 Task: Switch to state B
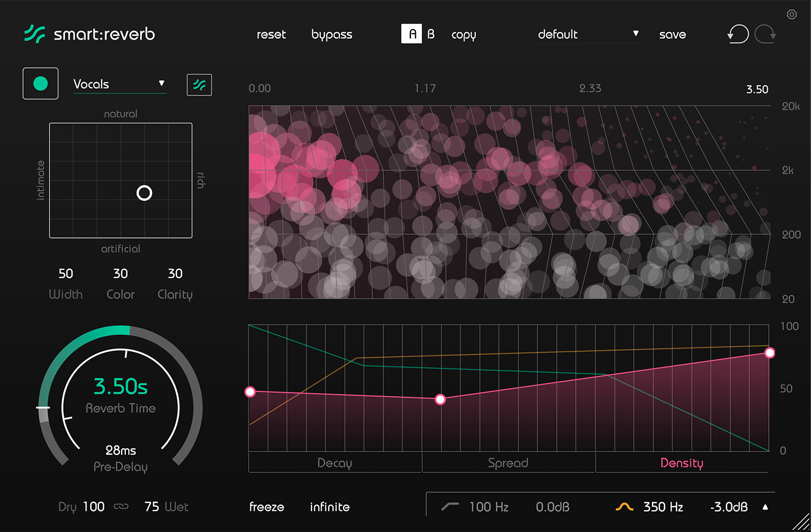[431, 34]
